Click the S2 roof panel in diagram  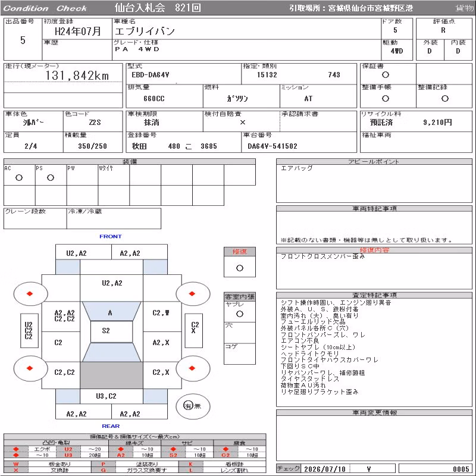coord(111,331)
